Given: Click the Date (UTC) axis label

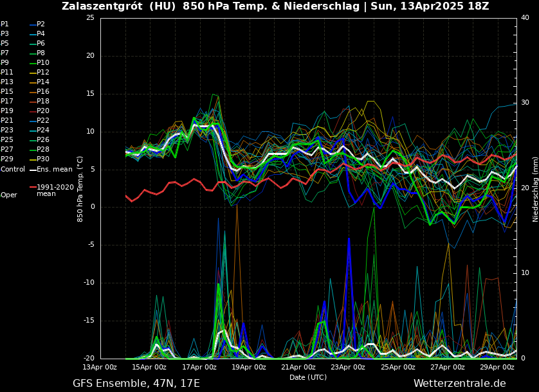Looking at the screenshot, I should pyautogui.click(x=308, y=377).
